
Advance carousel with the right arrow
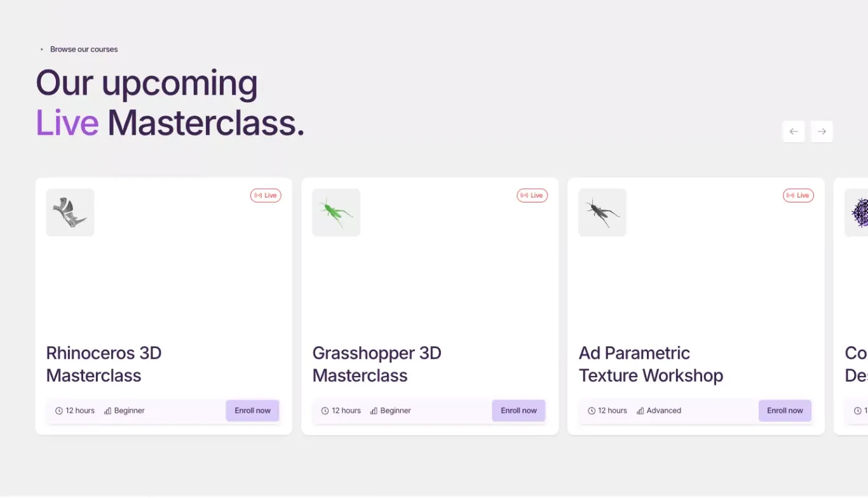(822, 131)
